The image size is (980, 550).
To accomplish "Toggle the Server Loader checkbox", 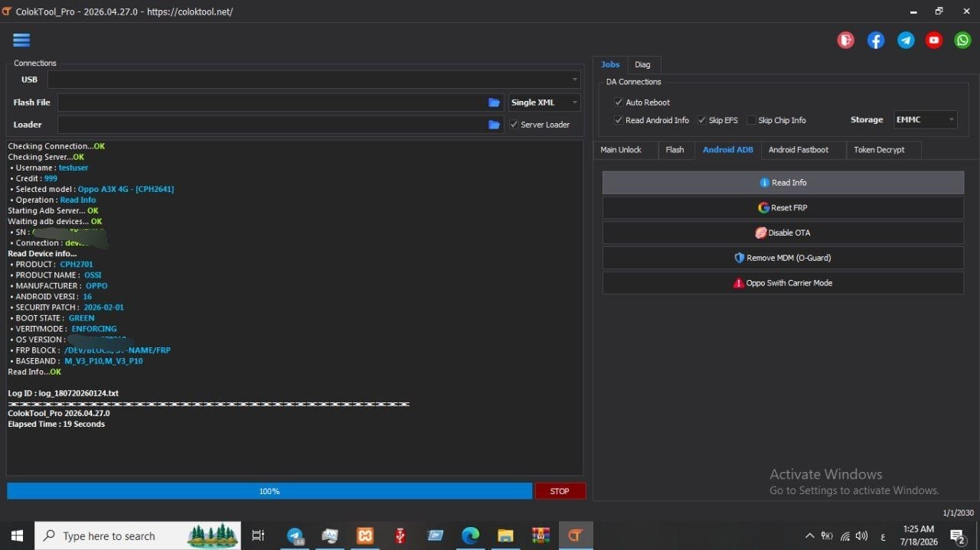I will pyautogui.click(x=514, y=125).
